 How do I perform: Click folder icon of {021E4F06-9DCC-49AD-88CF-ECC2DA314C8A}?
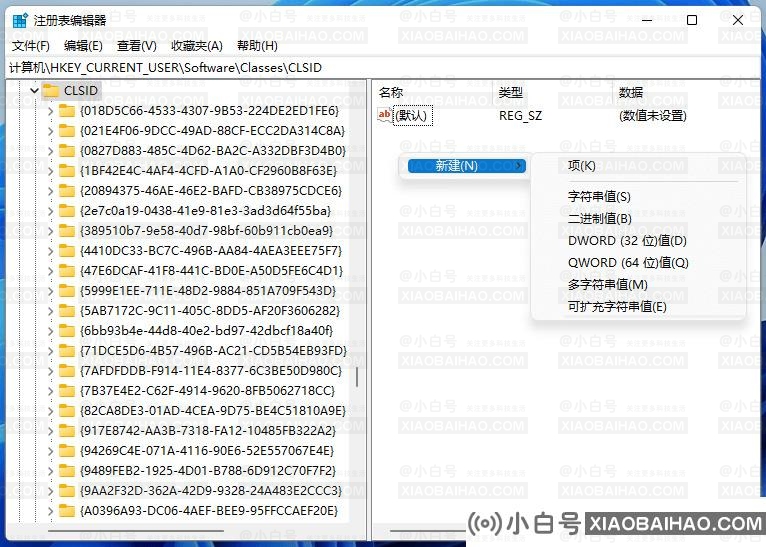coord(67,131)
